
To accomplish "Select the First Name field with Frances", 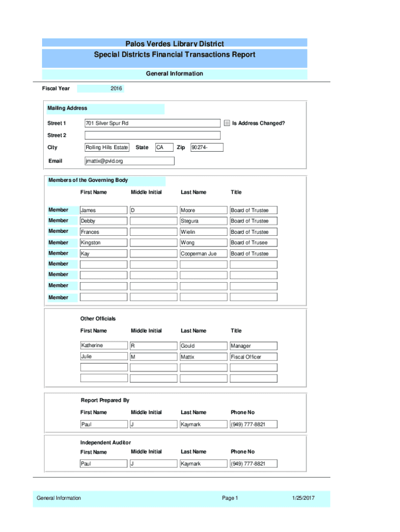I will (x=103, y=232).
